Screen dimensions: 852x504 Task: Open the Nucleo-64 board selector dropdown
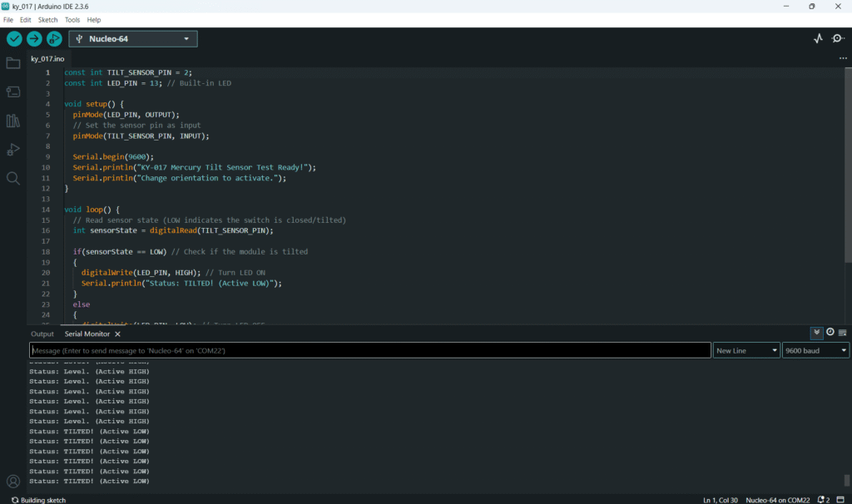[x=133, y=39]
